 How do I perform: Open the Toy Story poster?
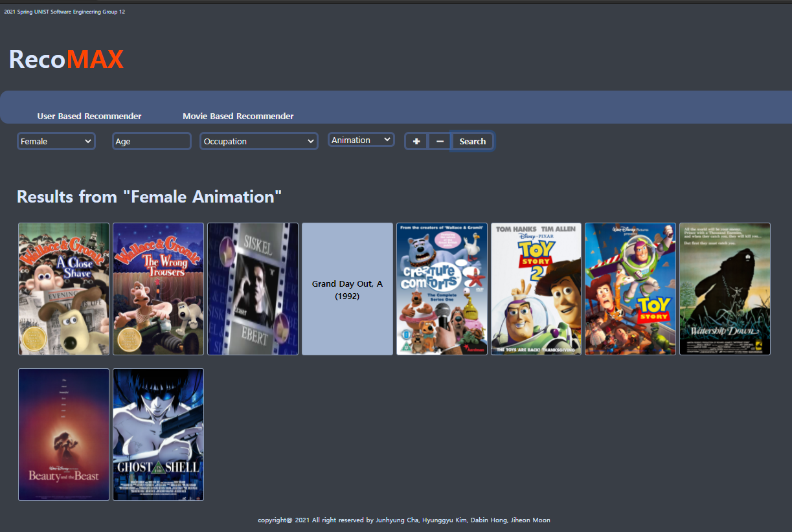pos(630,289)
